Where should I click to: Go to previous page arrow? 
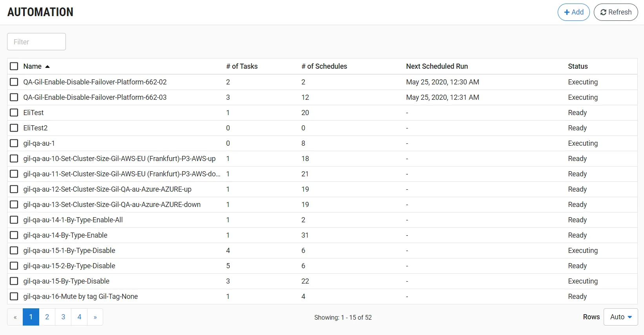point(15,317)
